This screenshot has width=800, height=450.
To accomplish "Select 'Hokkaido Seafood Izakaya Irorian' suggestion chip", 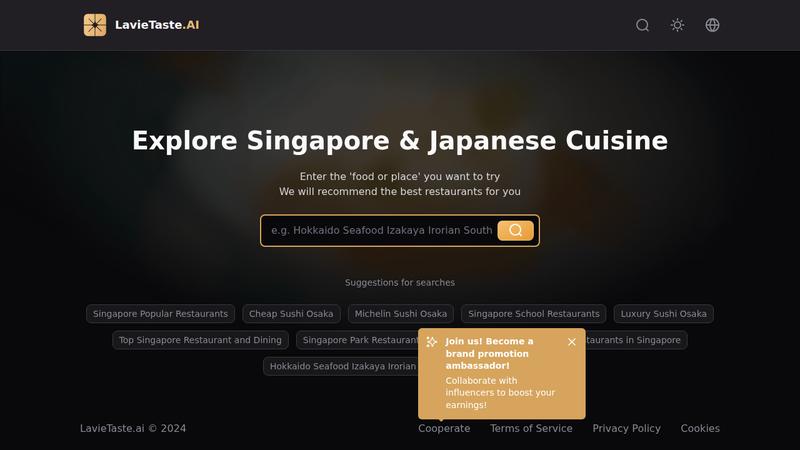I will point(341,366).
